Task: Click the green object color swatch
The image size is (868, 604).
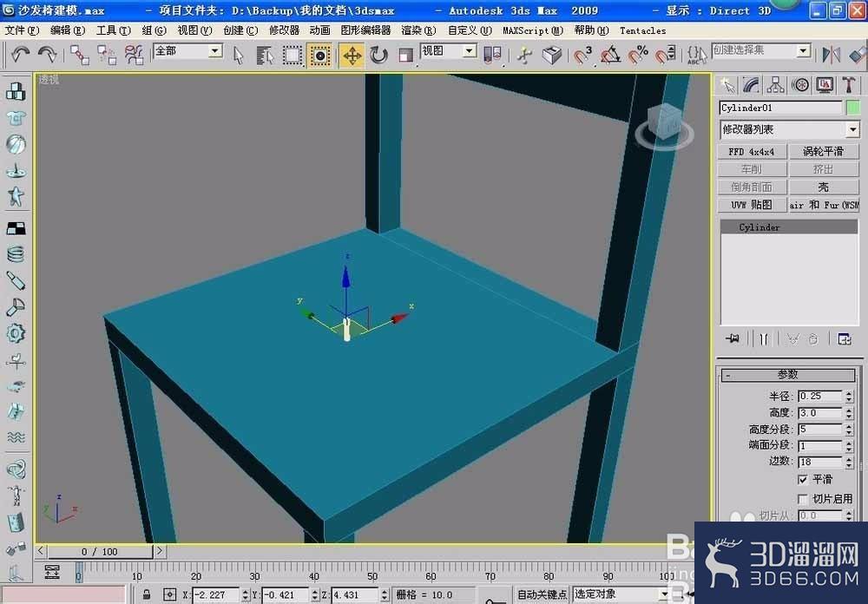Action: [853, 108]
